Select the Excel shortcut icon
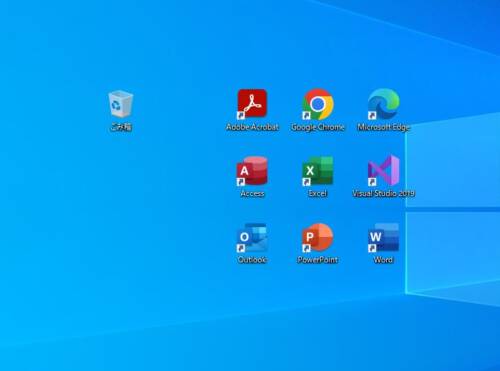 318,171
